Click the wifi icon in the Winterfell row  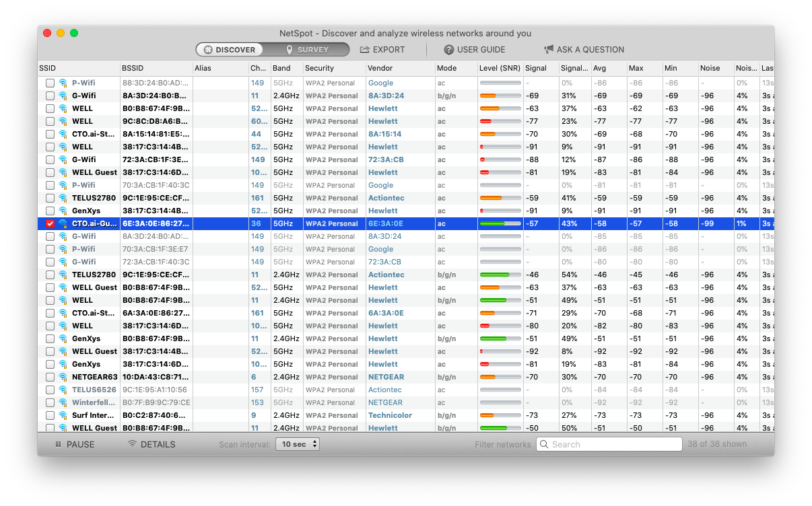tap(63, 402)
